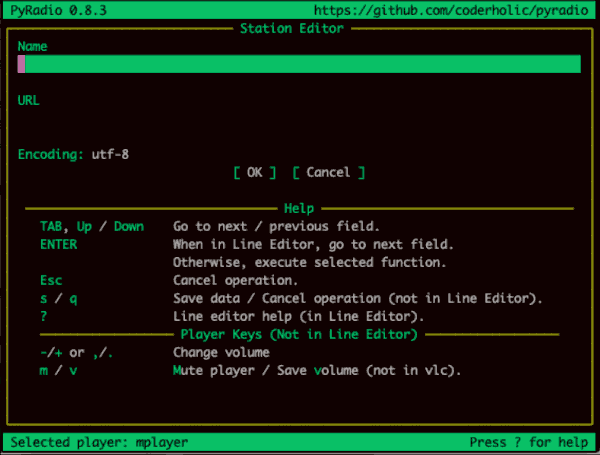Screen dimensions: 600x455
Task: Click the Encoding: utf-8 field
Action: 73,154
